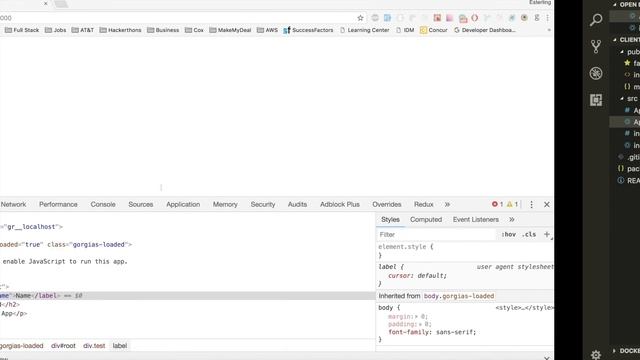This screenshot has height=360, width=640.
Task: Open the Memory tab
Action: (x=225, y=204)
